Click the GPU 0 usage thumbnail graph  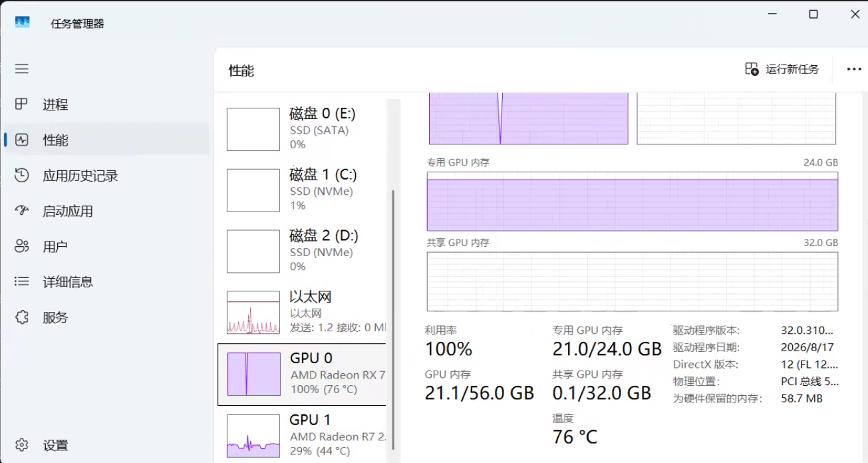click(253, 375)
